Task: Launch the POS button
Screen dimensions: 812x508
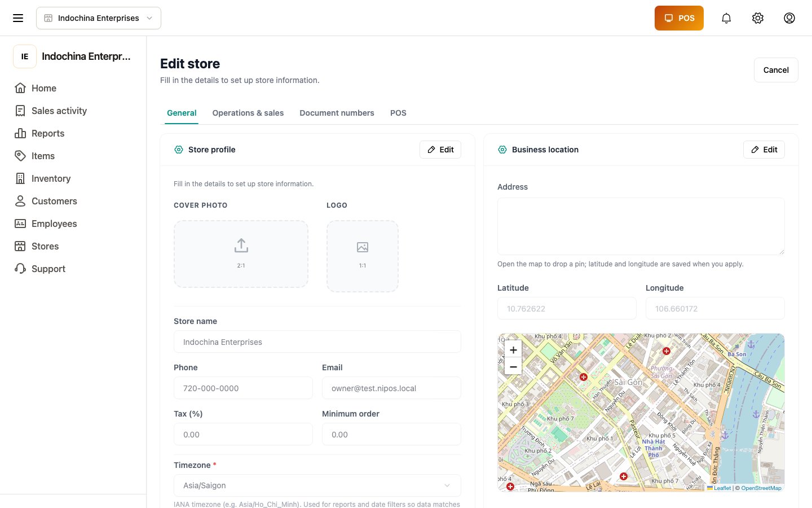Action: [x=679, y=18]
